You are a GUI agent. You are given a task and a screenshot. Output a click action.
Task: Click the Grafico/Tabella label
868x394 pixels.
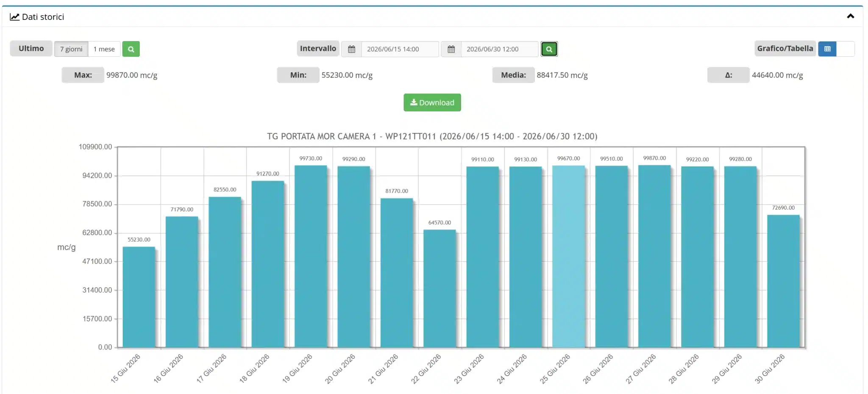[785, 49]
